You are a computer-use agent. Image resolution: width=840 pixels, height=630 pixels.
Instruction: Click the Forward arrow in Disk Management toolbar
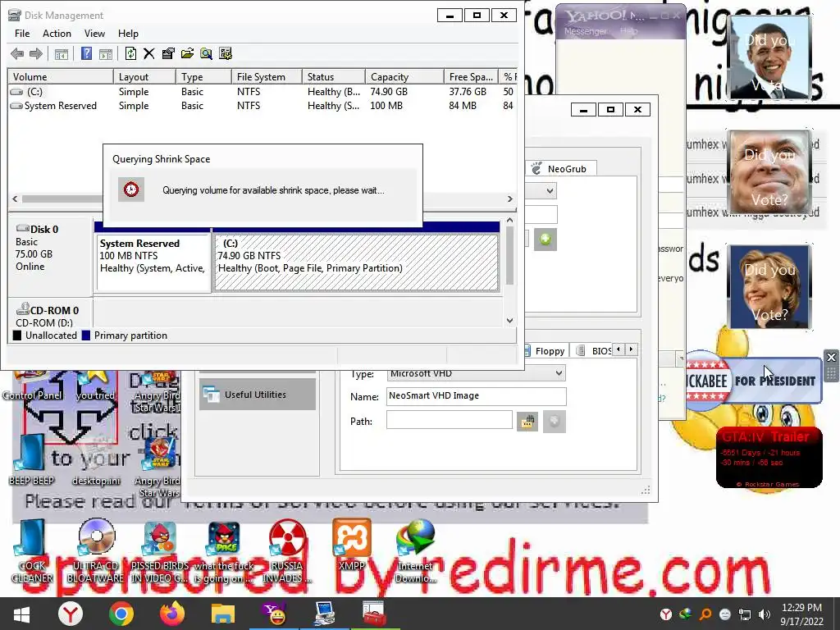[x=36, y=53]
